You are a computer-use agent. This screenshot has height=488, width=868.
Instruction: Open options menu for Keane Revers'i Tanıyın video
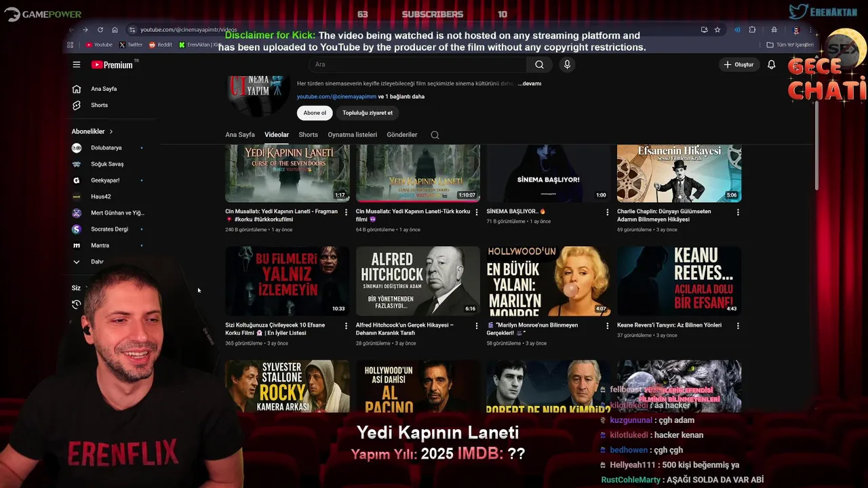click(738, 326)
